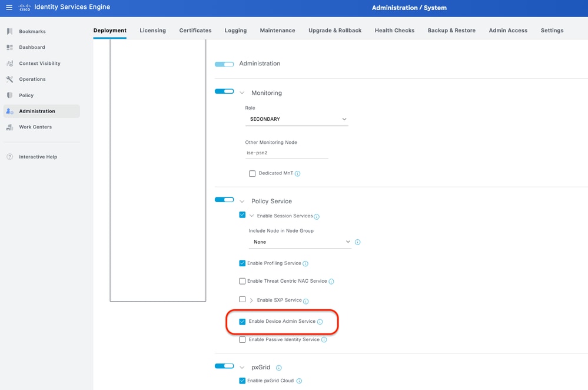The image size is (588, 390).
Task: Show info for Enable Profiling Service
Action: point(305,263)
